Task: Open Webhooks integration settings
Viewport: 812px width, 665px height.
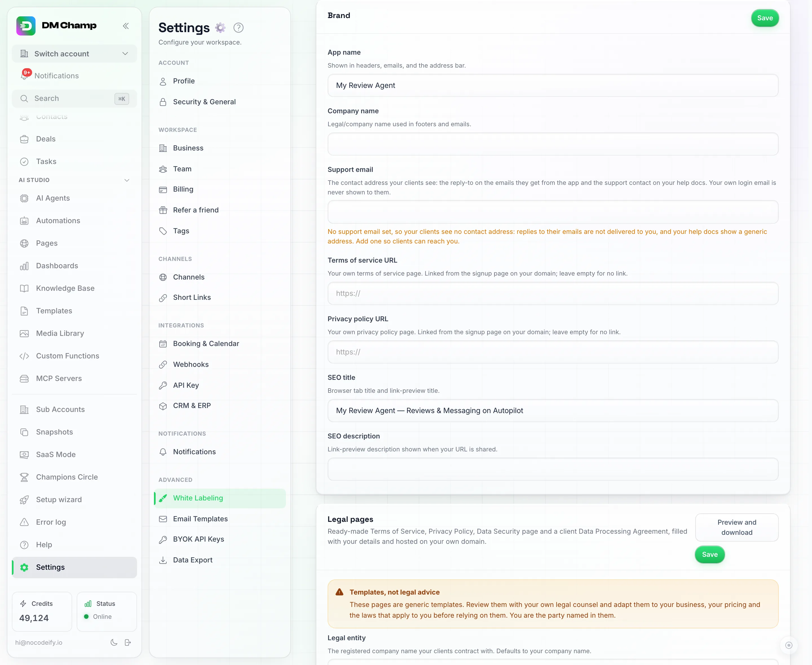Action: coord(220,364)
